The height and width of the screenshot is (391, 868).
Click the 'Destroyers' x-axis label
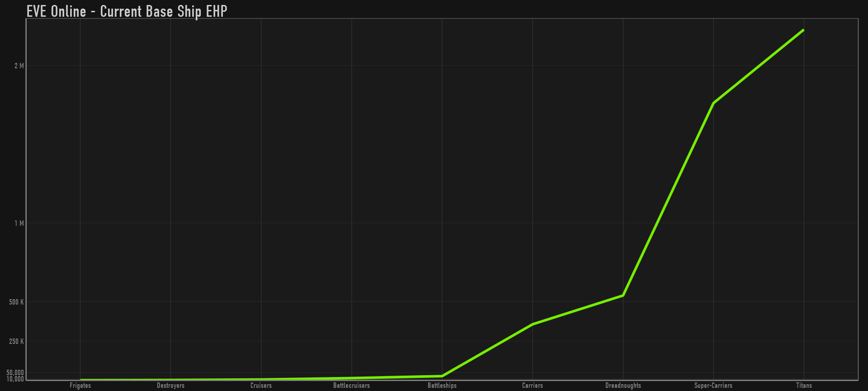(170, 386)
